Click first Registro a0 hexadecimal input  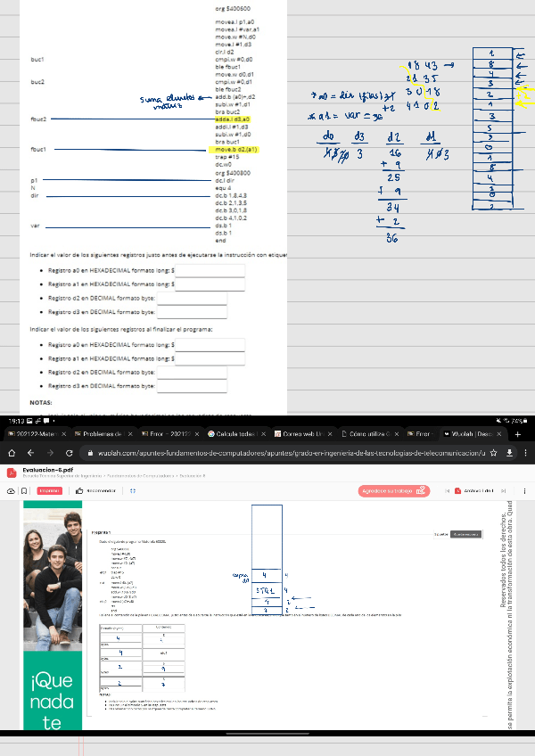pos(210,270)
